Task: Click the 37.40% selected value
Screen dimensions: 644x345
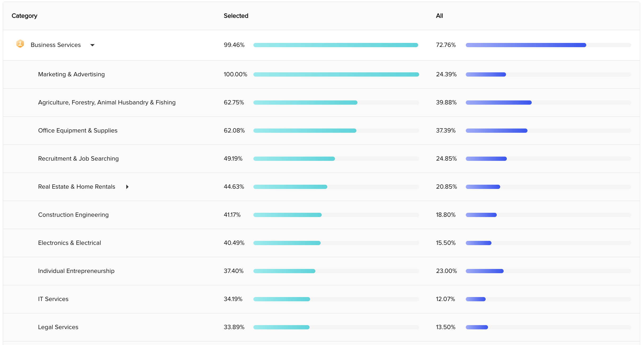Action: click(x=234, y=271)
